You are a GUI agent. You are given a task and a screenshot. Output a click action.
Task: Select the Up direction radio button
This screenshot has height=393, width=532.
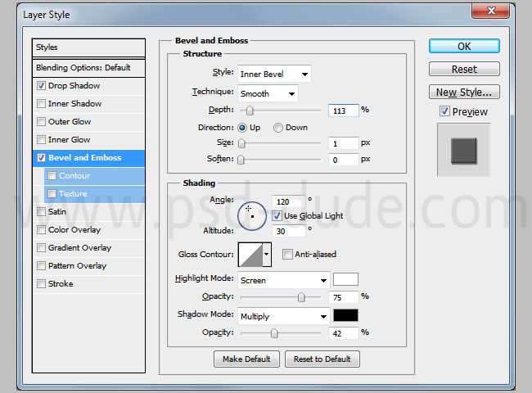coord(242,128)
